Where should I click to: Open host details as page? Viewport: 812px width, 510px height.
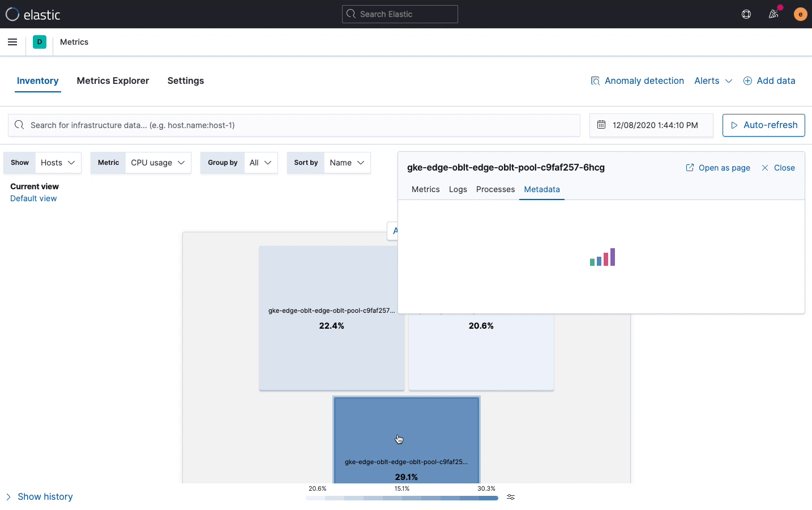pos(717,168)
